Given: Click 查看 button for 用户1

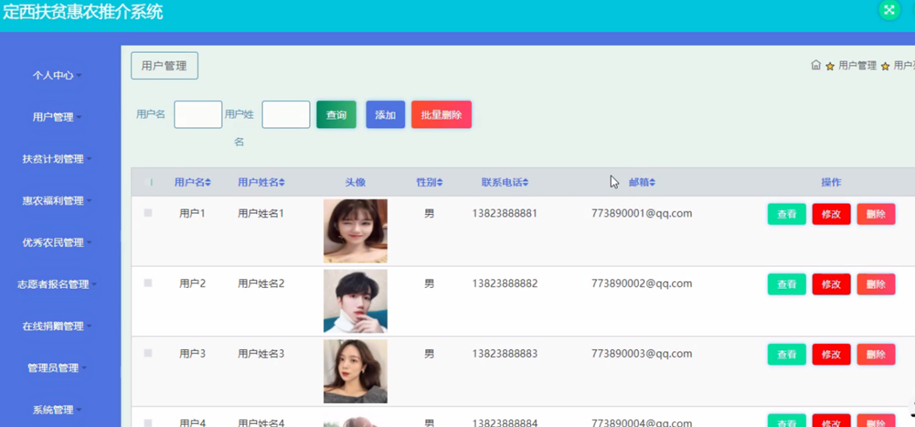Looking at the screenshot, I should [787, 214].
